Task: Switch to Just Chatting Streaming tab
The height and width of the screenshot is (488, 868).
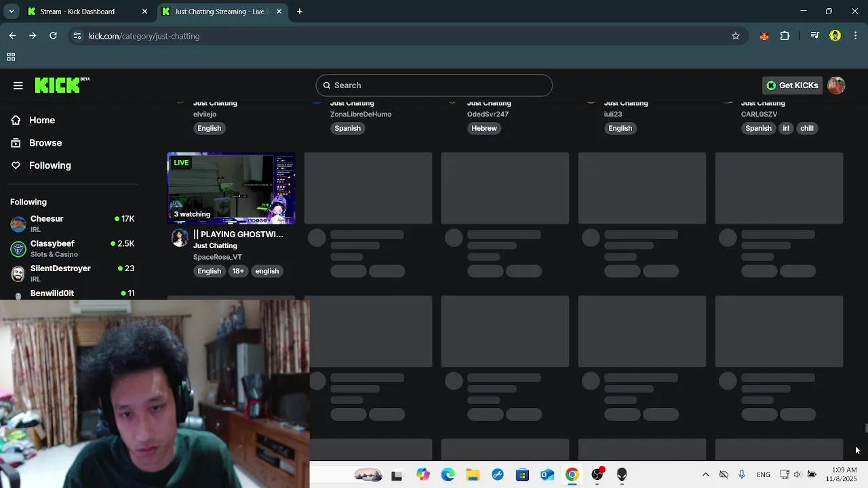Action: click(x=222, y=12)
